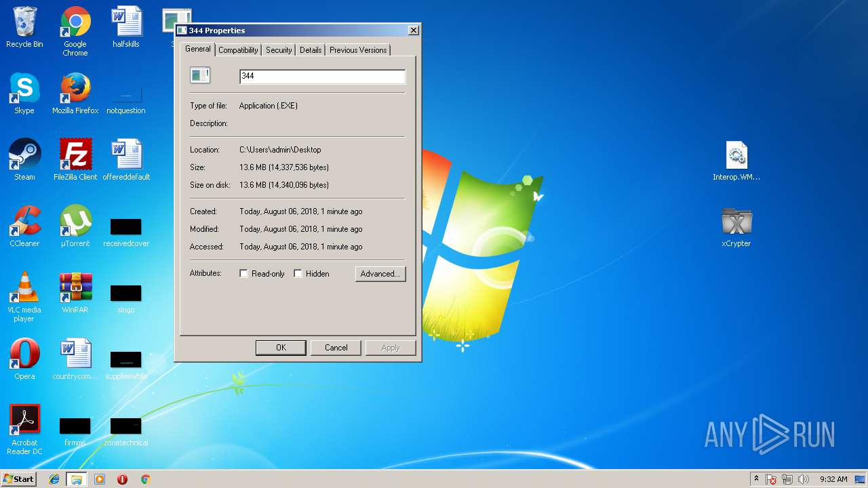Viewport: 868px width, 488px height.
Task: Launch CCleaner from the desktop
Action: tap(24, 227)
